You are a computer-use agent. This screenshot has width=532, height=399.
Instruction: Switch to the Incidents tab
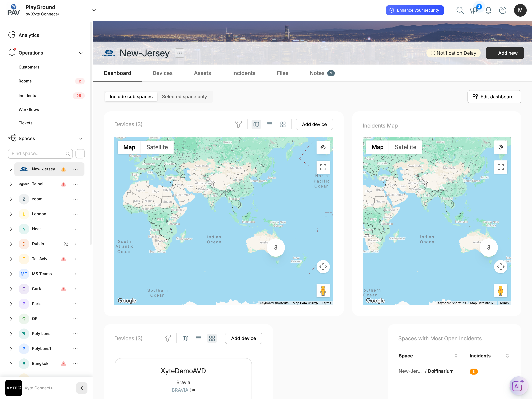(244, 73)
